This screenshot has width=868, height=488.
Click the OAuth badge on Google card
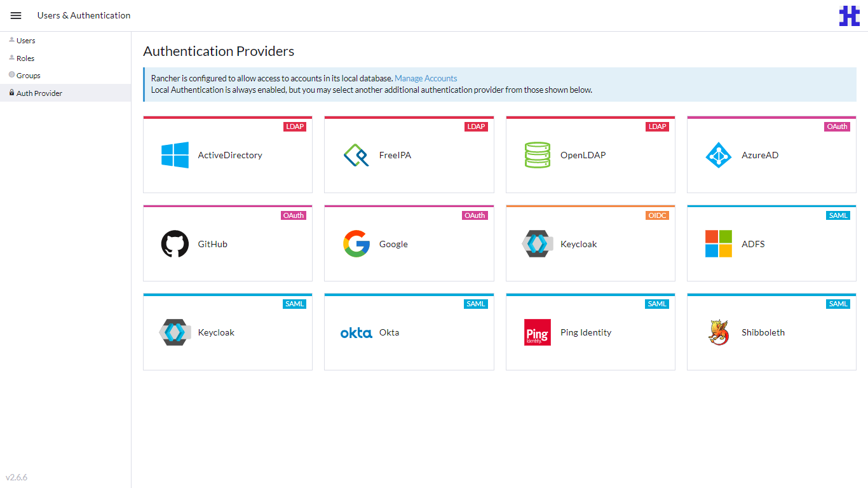(x=475, y=215)
